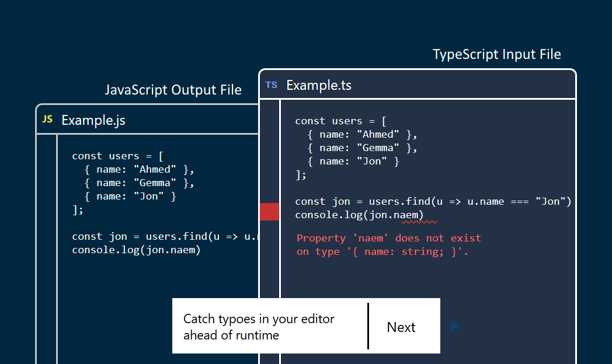612x364 pixels.
Task: Click the "Jon" entry line in Example.ts
Action: coord(353,162)
